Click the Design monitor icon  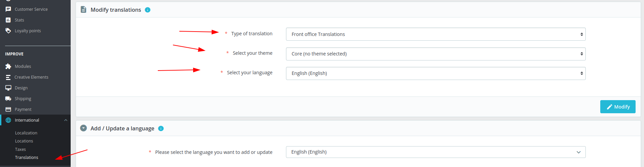(x=8, y=88)
